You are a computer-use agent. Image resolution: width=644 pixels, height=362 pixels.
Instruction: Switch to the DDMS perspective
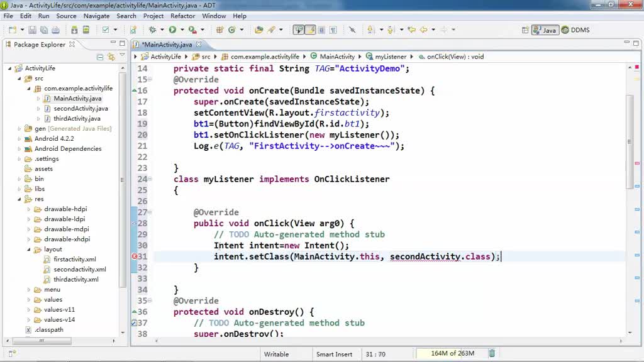(x=576, y=30)
